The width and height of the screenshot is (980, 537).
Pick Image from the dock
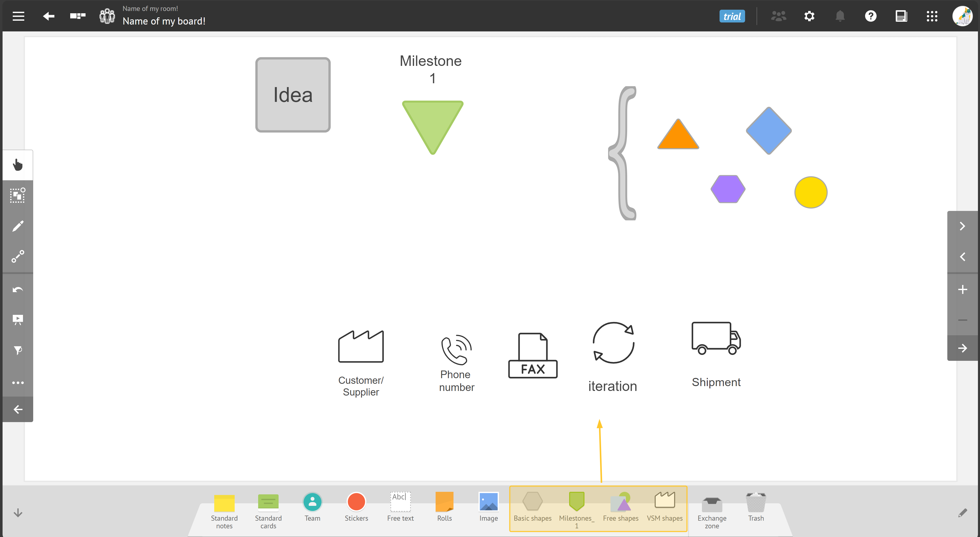(488, 507)
